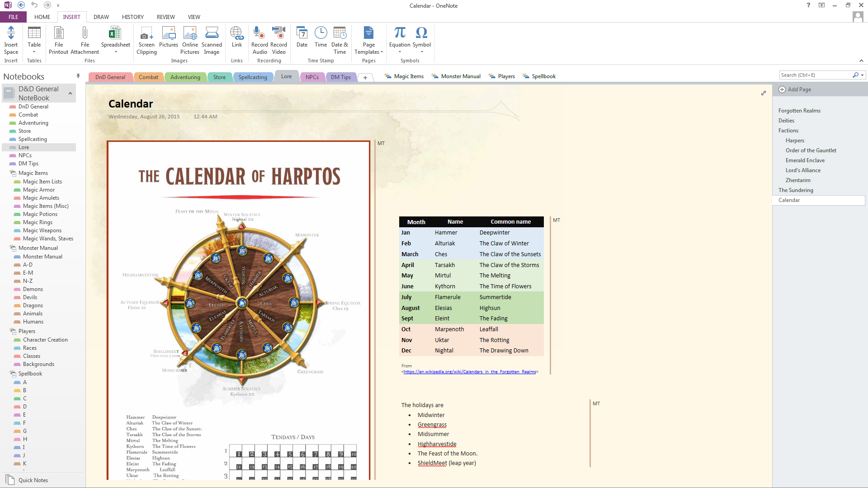Expand the search scope dropdown arrow
The width and height of the screenshot is (868, 488).
863,75
